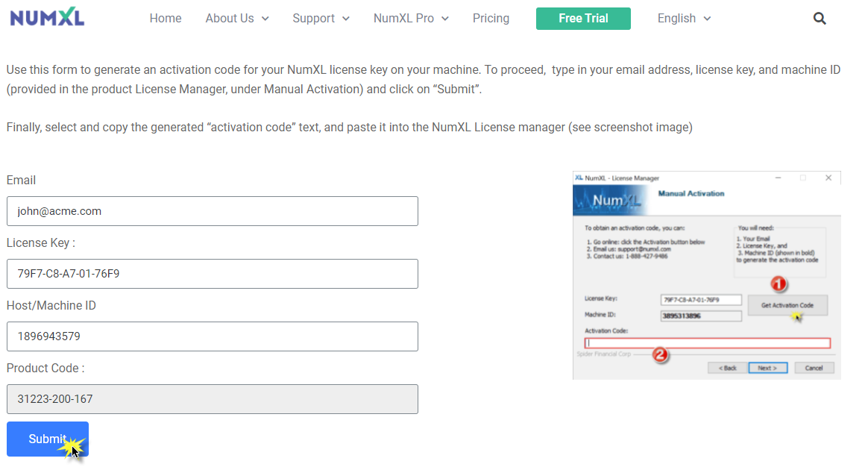Select the License Key field
The width and height of the screenshot is (868, 470).
212,274
